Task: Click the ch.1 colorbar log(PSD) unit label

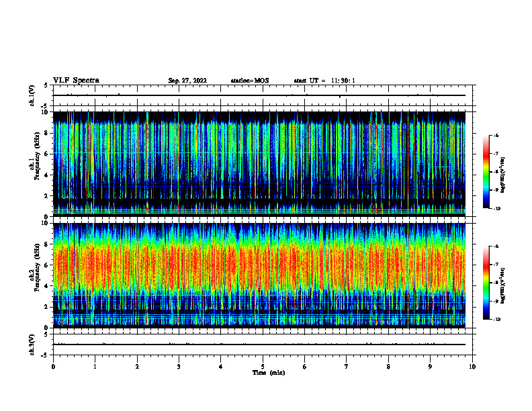Action: [502, 175]
